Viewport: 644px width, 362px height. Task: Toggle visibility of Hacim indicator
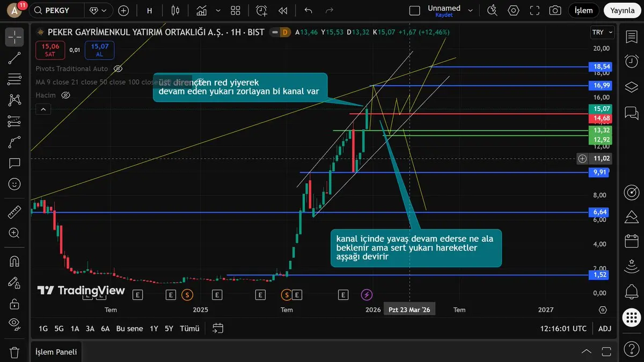point(65,95)
